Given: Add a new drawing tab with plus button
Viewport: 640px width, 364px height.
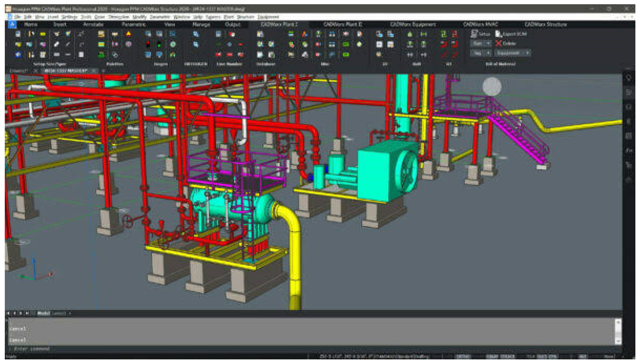Looking at the screenshot, I should click(103, 71).
